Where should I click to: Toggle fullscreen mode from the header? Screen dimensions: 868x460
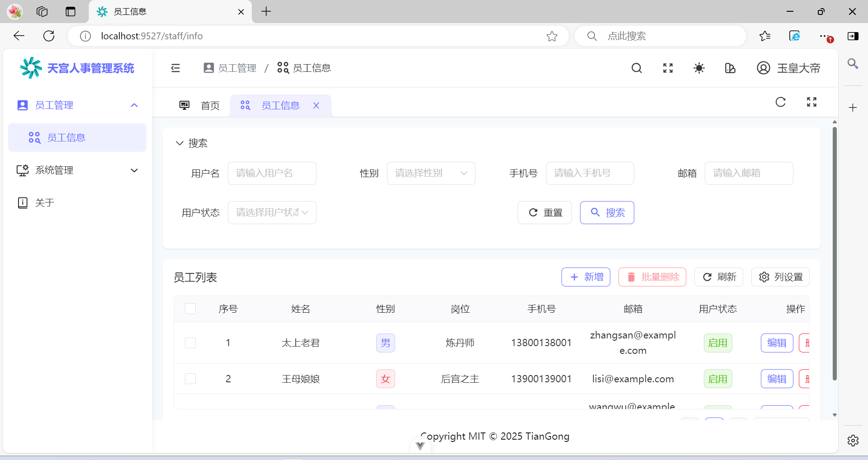[667, 68]
